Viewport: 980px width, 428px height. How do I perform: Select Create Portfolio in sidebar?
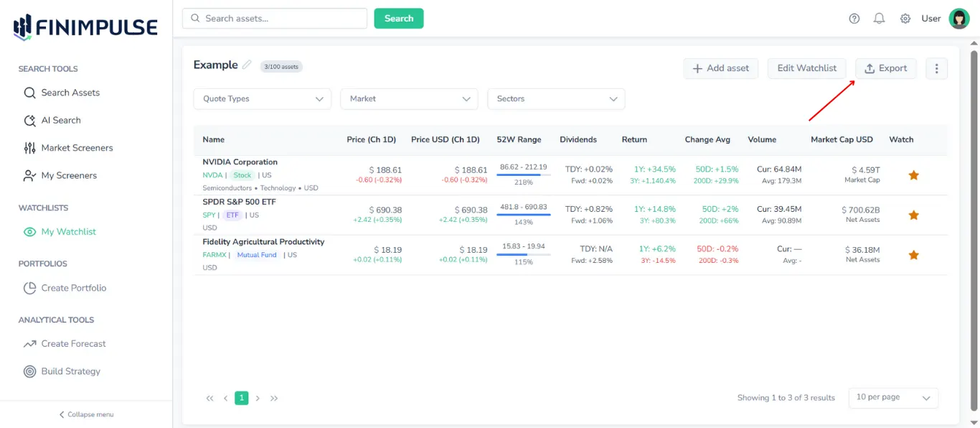(x=73, y=288)
